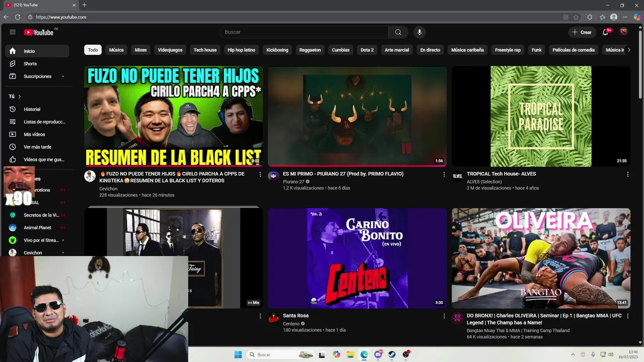This screenshot has width=644, height=362.
Task: Select the Kickboxing filter chip
Action: point(277,50)
